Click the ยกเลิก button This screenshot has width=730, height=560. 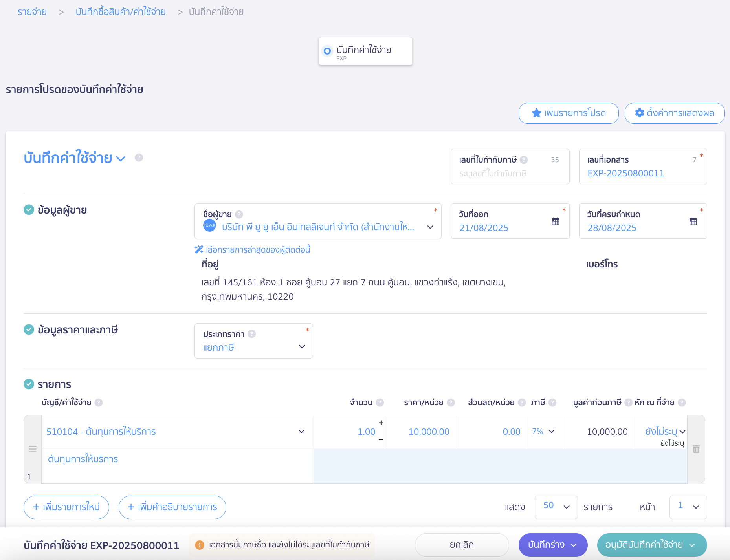(462, 545)
